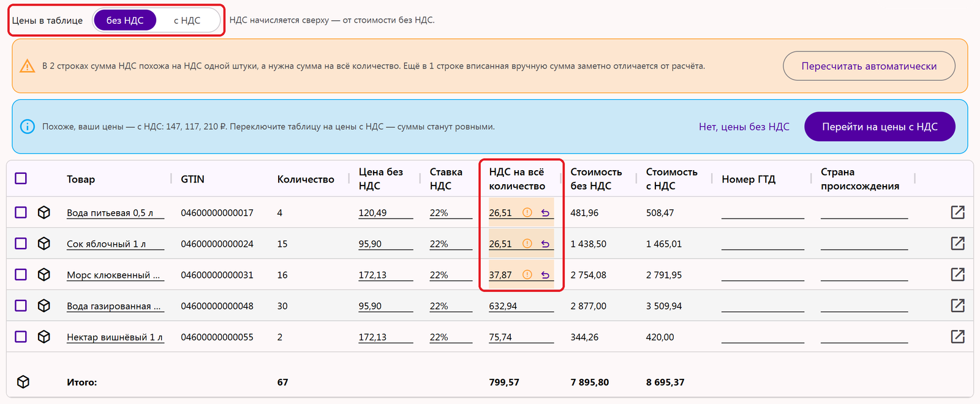Click «Пересчитать автоматически» button
The width and height of the screenshot is (980, 404).
click(x=869, y=66)
